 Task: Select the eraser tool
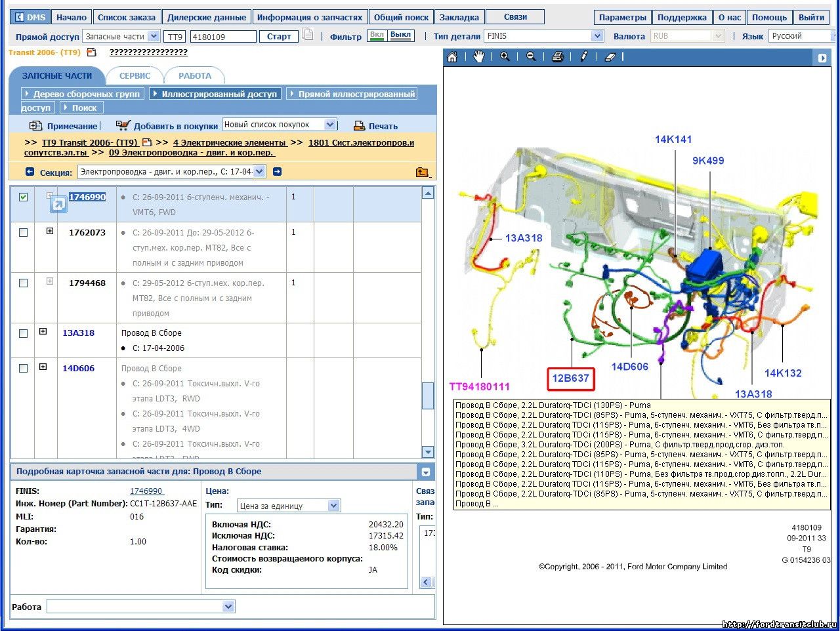(610, 57)
